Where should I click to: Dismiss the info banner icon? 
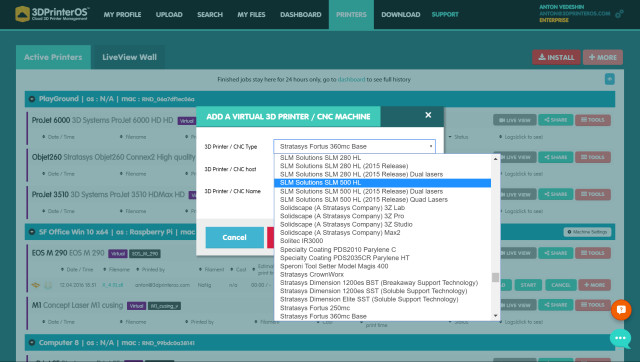click(x=609, y=79)
